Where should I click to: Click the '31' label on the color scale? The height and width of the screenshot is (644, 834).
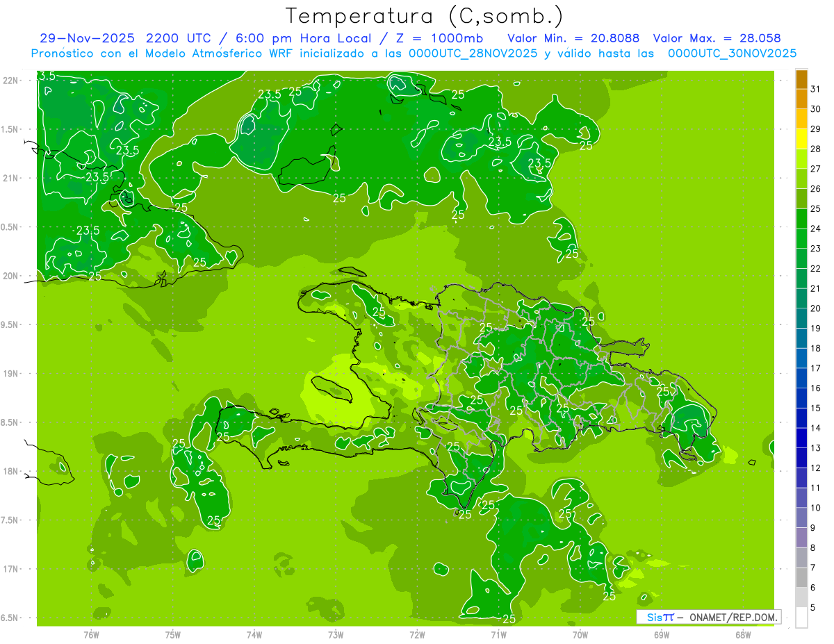coord(816,89)
